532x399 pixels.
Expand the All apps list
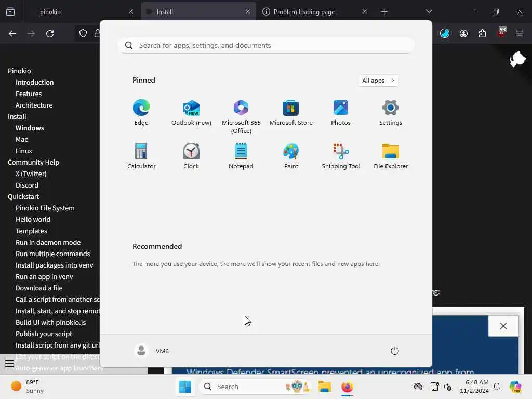(x=378, y=81)
